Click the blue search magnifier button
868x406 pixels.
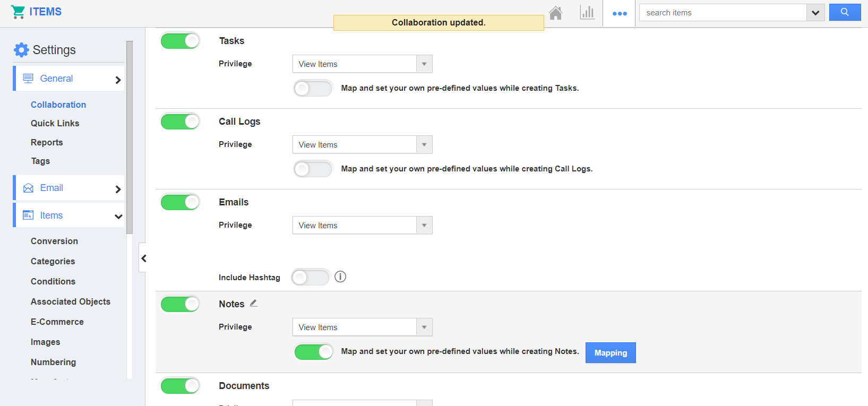point(845,12)
